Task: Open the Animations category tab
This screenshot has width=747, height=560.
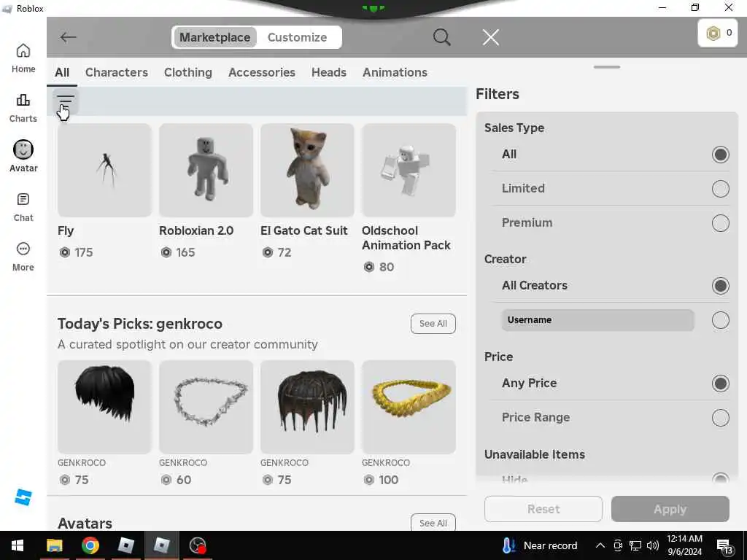Action: point(395,72)
